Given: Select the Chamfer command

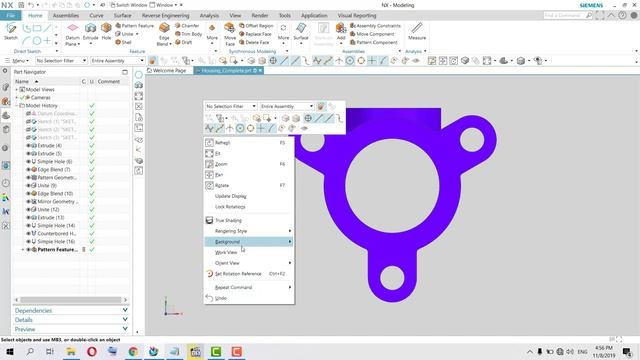Looking at the screenshot, I should 187,26.
